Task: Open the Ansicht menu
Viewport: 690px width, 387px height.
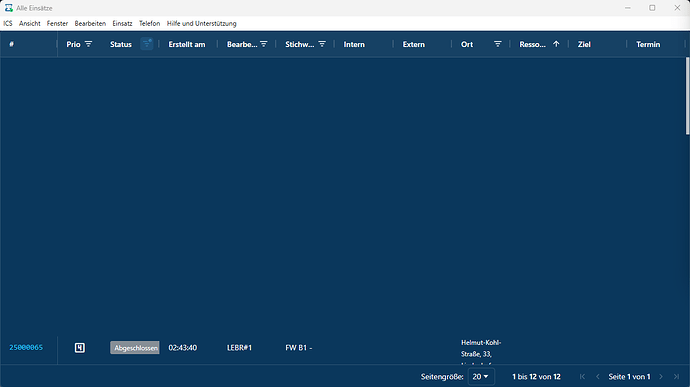Action: [x=29, y=23]
